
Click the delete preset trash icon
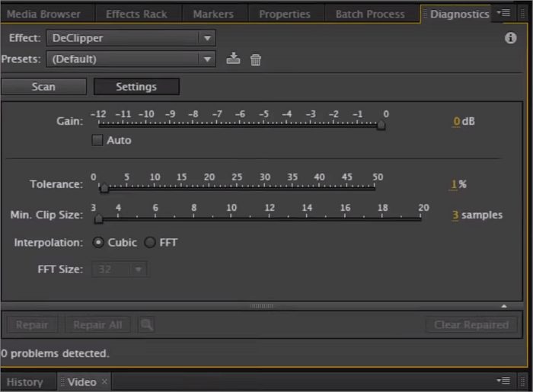tap(256, 59)
